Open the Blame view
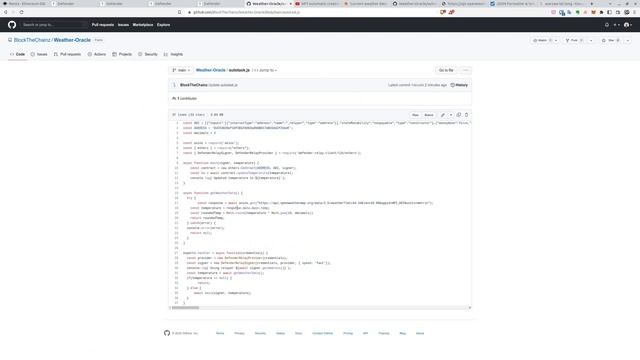Image resolution: width=640 pixels, height=360 pixels. click(x=429, y=115)
